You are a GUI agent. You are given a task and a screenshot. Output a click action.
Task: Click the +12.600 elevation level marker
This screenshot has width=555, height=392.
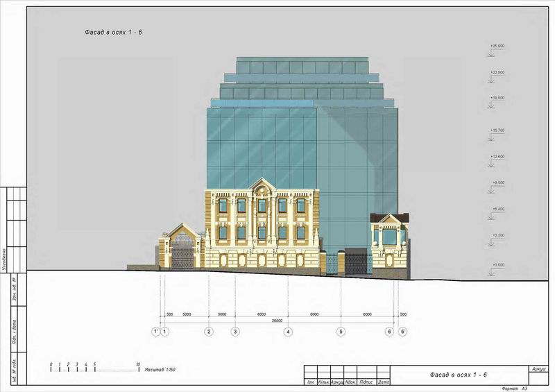click(x=497, y=157)
